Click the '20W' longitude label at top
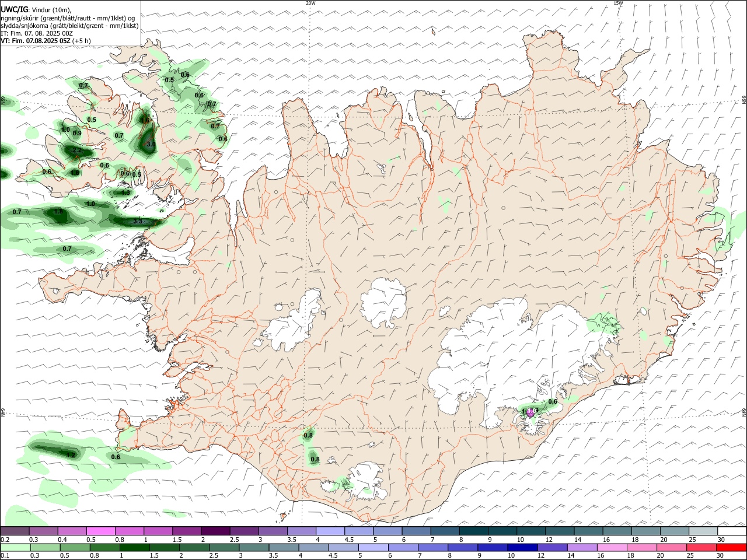 310,3
